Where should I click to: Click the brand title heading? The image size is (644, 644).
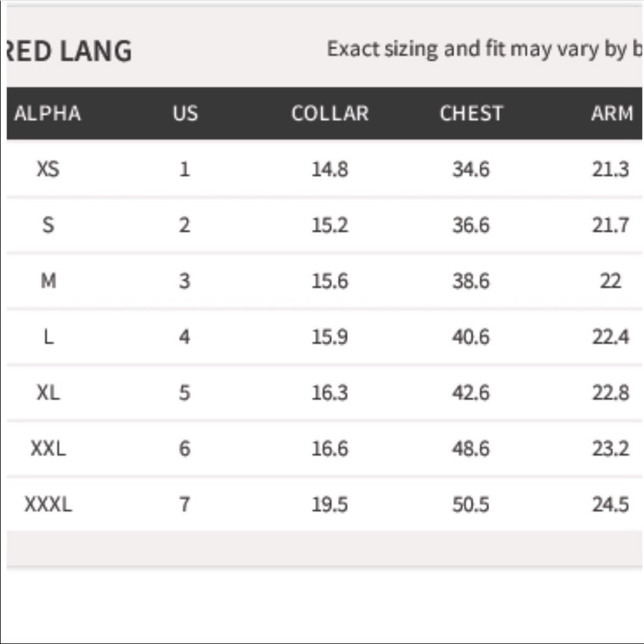click(70, 52)
